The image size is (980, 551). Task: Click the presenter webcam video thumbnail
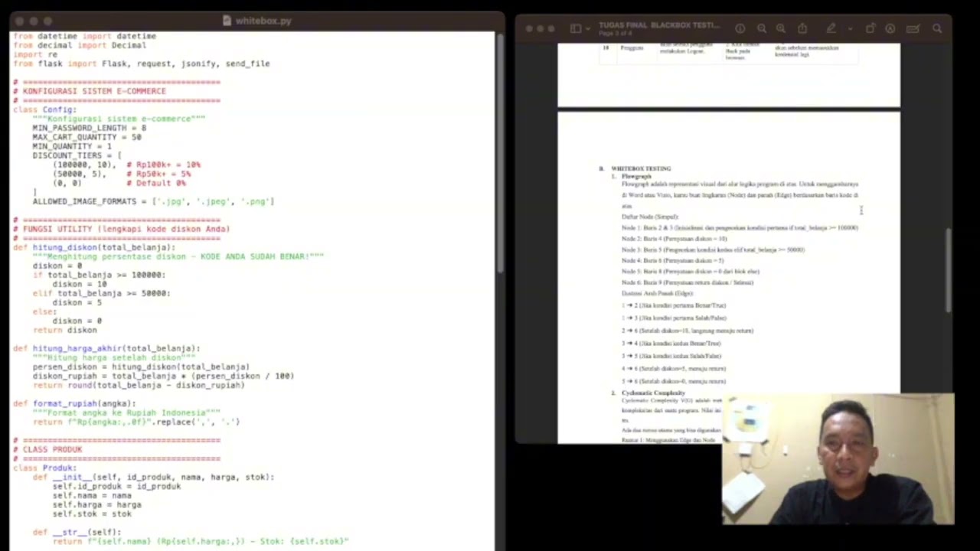coord(838,459)
